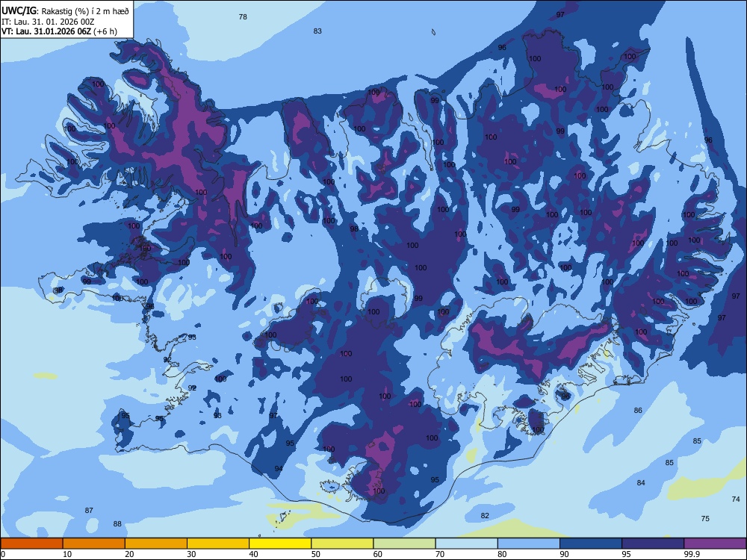The height and width of the screenshot is (560, 747).
Task: Click the humidity value '83' north of Iceland
Action: 317,31
